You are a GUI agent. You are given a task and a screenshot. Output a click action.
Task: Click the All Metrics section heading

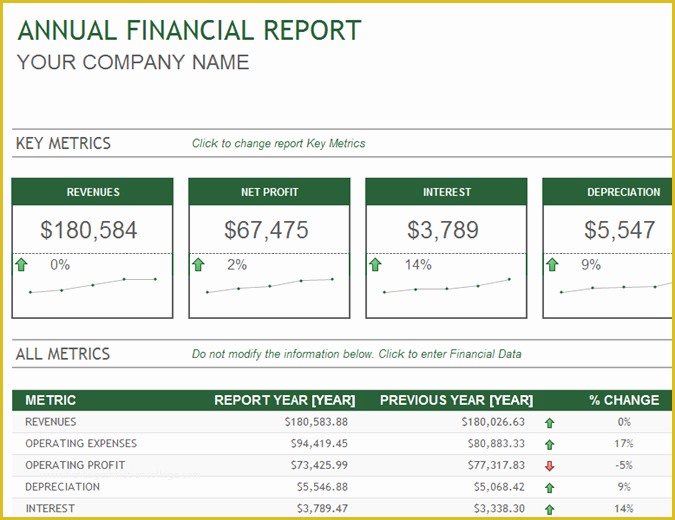(x=63, y=354)
